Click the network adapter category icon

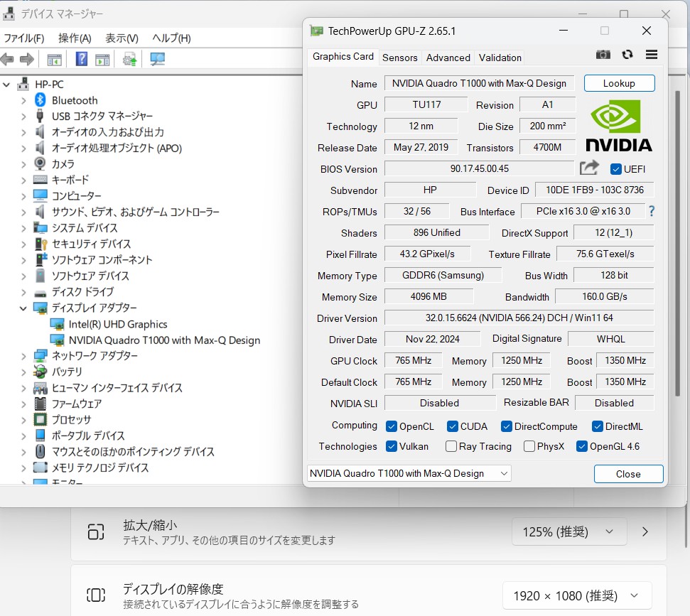40,355
